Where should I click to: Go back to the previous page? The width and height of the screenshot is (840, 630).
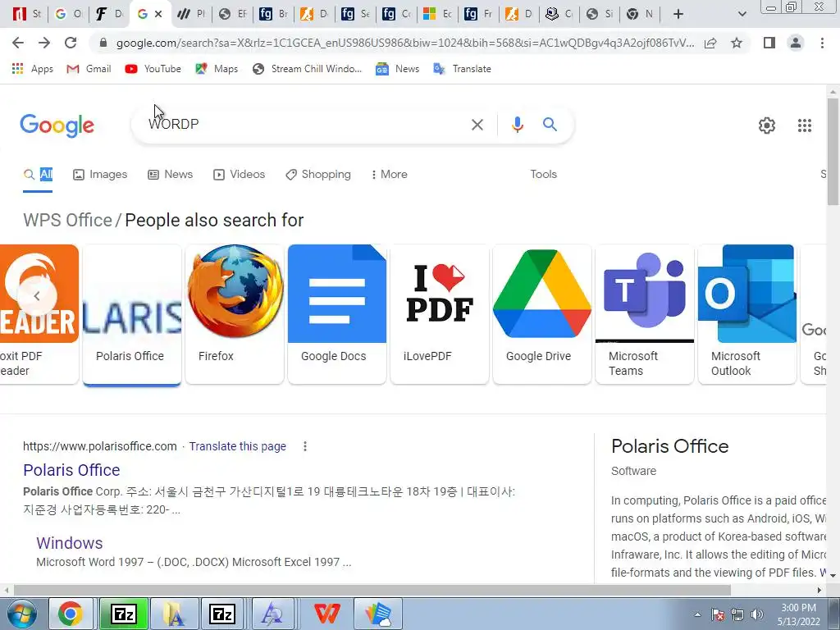(18, 43)
